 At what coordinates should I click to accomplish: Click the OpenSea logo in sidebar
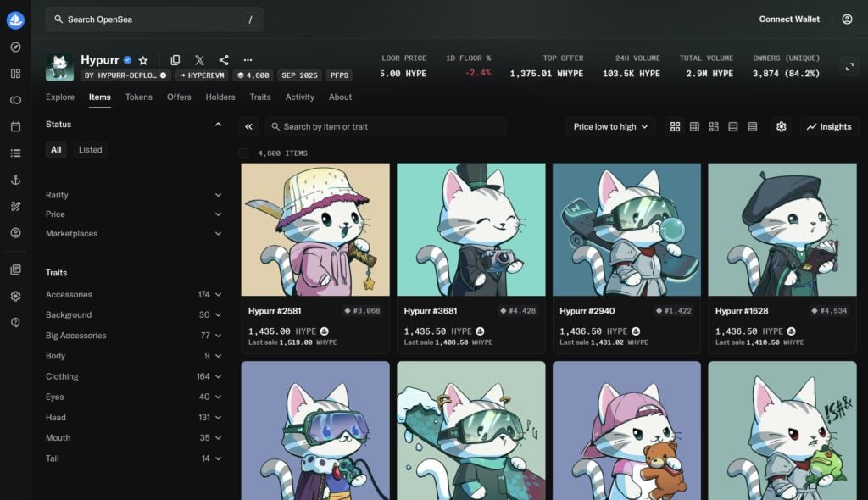[x=15, y=20]
